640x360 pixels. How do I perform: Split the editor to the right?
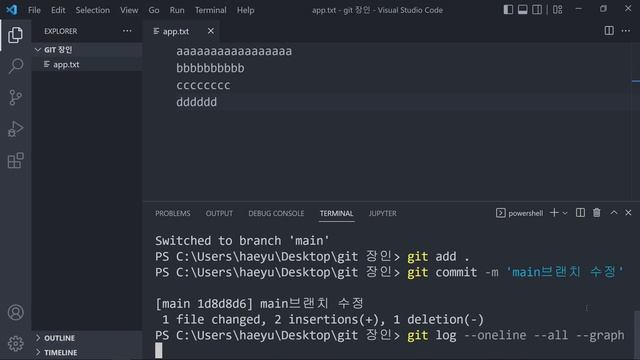click(609, 31)
